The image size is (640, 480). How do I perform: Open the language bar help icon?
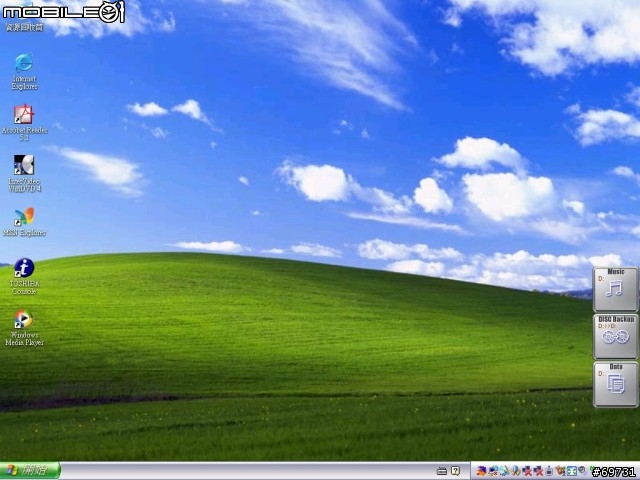(x=456, y=471)
